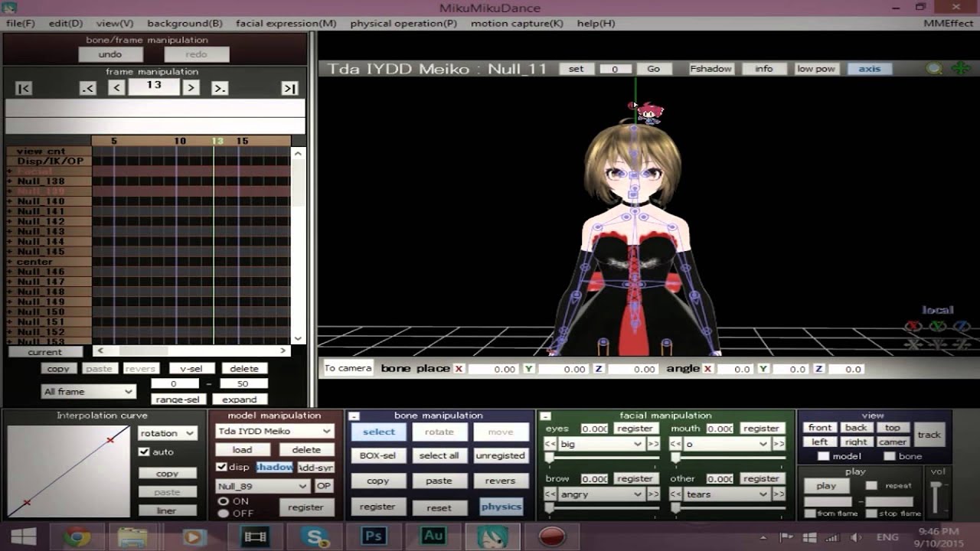Previous other morph arrow
The image size is (980, 551).
click(676, 494)
